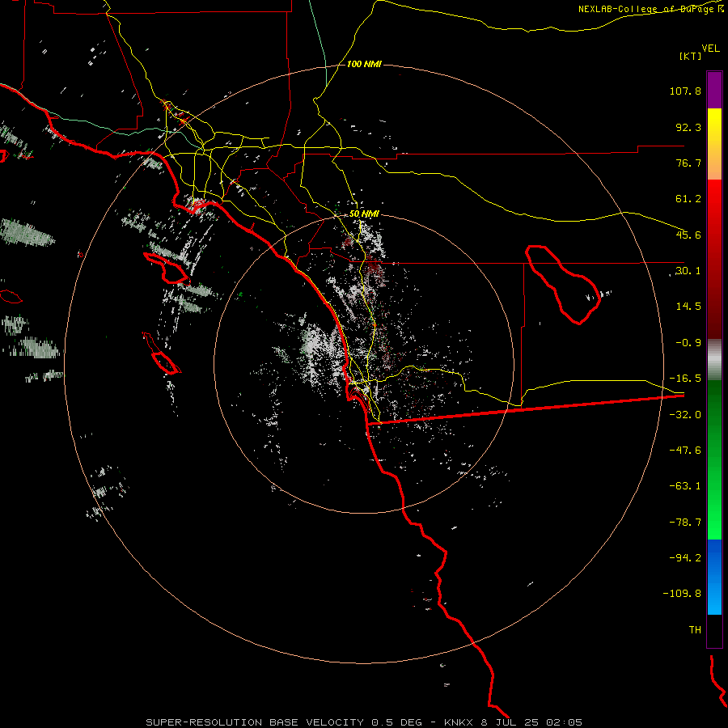
Task: Select the -47.6 velocity scale value
Action: point(685,451)
